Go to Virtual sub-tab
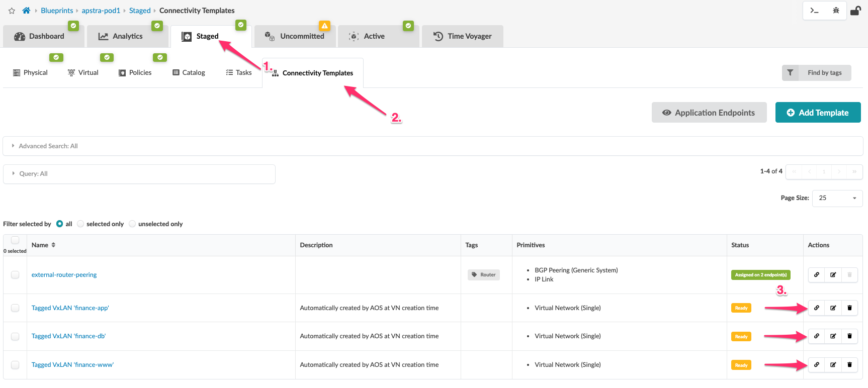The width and height of the screenshot is (868, 388). click(x=83, y=73)
